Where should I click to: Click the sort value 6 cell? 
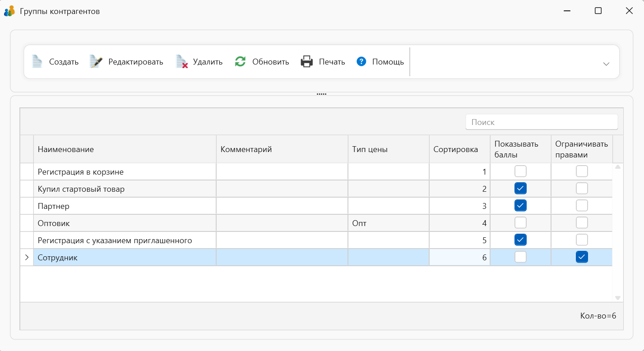point(460,258)
